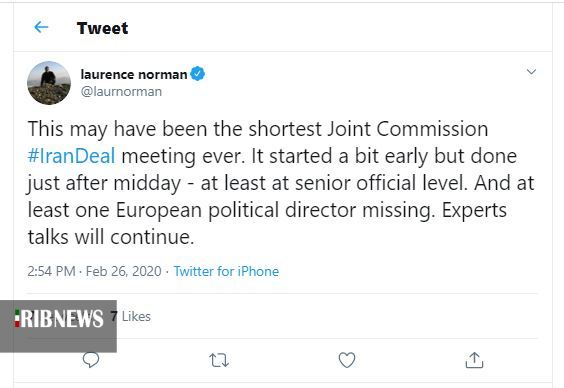Go back using the blue arrow

tap(41, 27)
